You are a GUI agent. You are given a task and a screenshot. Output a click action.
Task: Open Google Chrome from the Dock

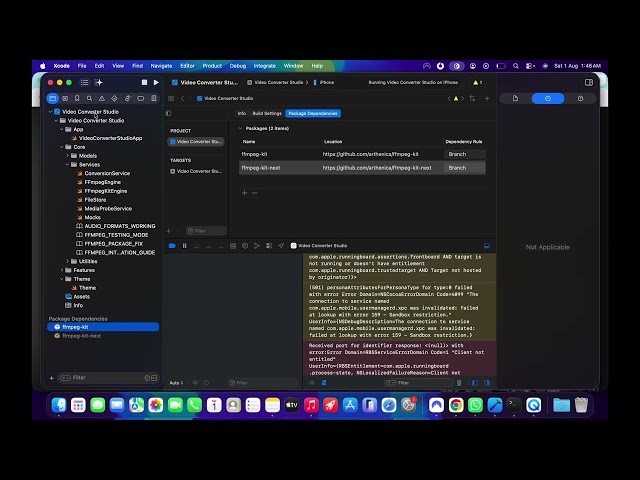tap(456, 405)
